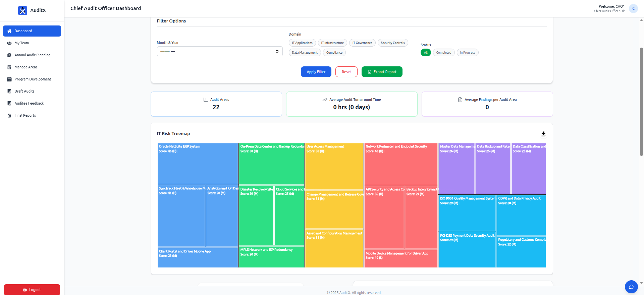The height and width of the screenshot is (295, 644).
Task: Click the Auditee Feedback sidebar icon
Action: click(9, 104)
